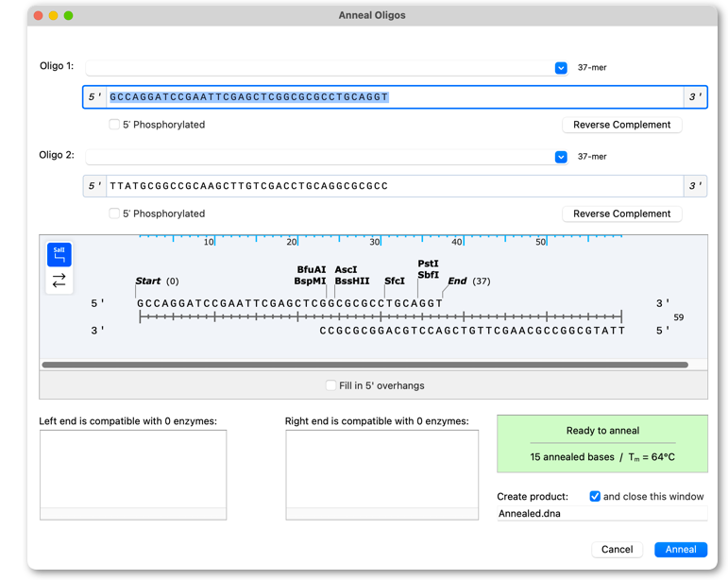Uncheck 'and close this window' option
728x580 pixels.
coord(595,497)
